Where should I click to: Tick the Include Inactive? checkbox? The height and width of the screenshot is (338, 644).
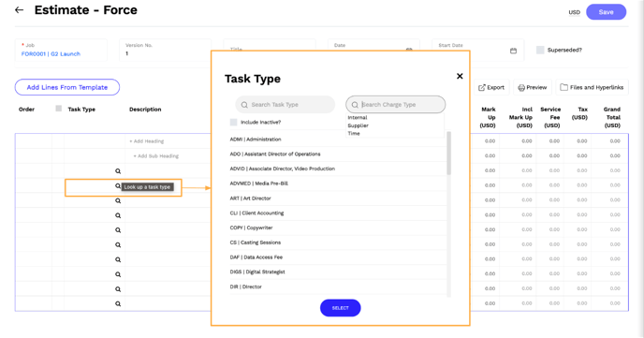234,122
